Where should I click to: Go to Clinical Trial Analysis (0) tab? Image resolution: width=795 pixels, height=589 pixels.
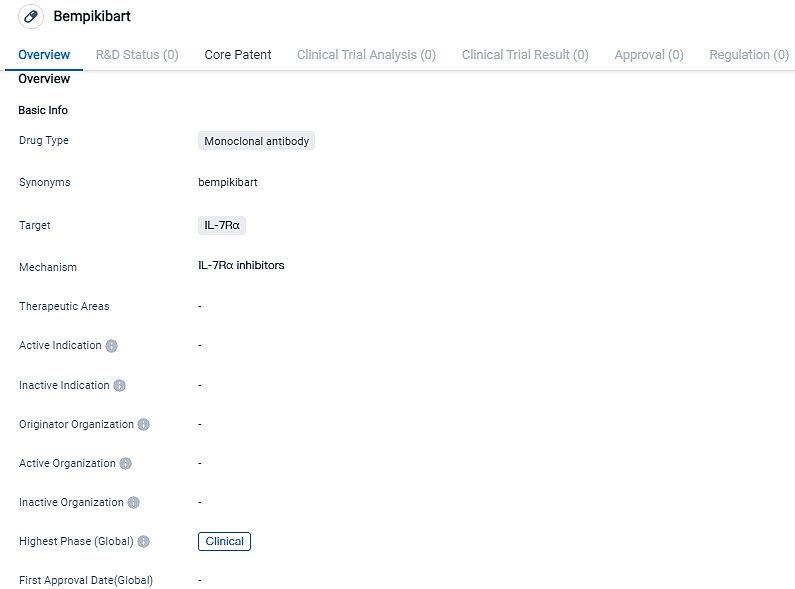click(x=366, y=55)
